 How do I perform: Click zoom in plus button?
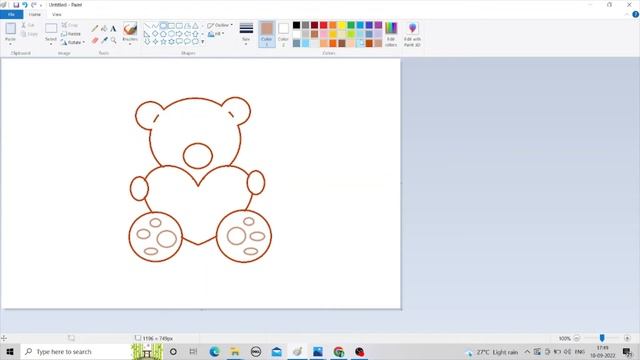[x=627, y=338]
